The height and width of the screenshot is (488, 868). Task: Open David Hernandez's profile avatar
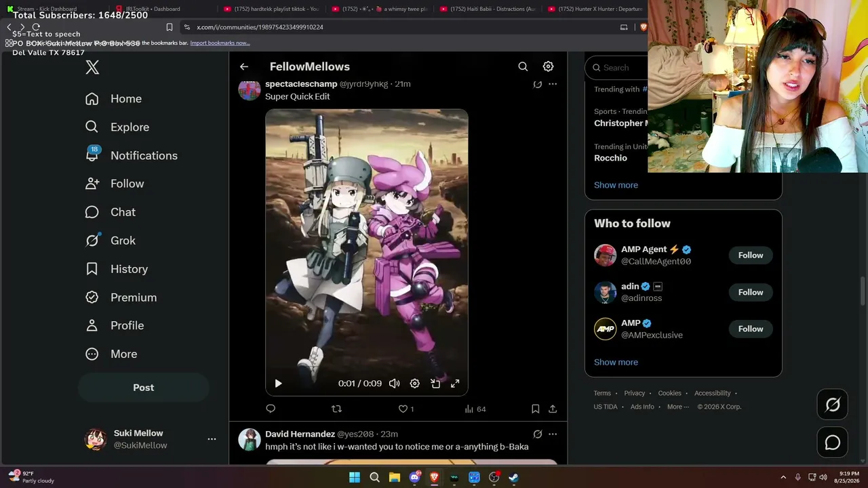250,439
